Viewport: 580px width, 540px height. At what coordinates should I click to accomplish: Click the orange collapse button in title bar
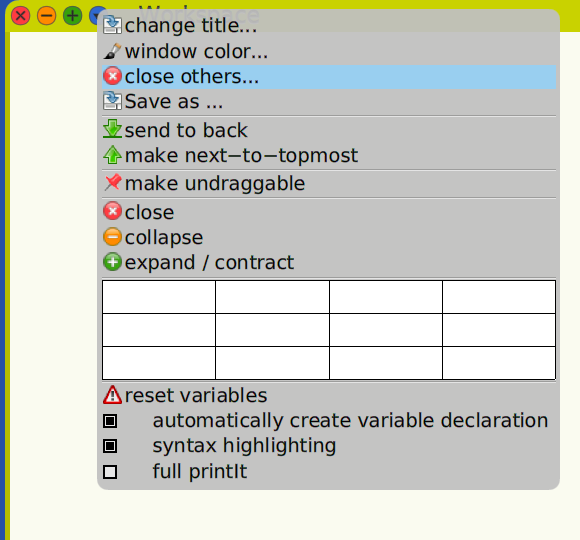tap(46, 16)
